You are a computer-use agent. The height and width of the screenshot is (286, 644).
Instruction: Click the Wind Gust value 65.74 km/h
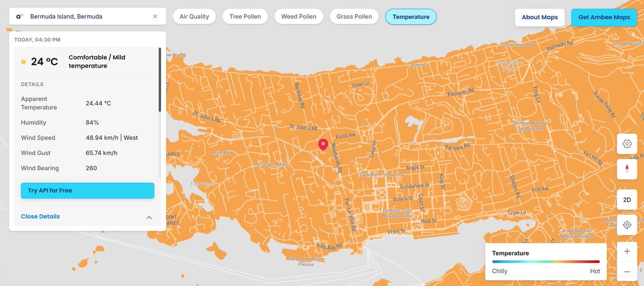(101, 153)
